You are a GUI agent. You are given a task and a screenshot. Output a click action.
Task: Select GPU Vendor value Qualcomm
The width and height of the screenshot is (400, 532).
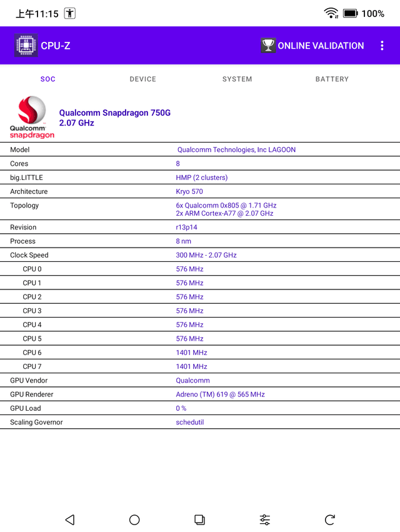coord(192,380)
